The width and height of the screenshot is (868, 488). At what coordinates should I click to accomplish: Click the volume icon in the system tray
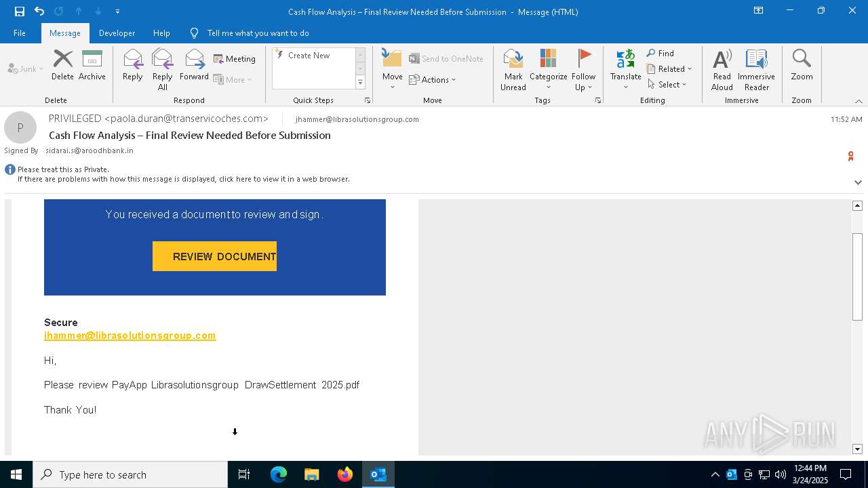pyautogui.click(x=781, y=474)
